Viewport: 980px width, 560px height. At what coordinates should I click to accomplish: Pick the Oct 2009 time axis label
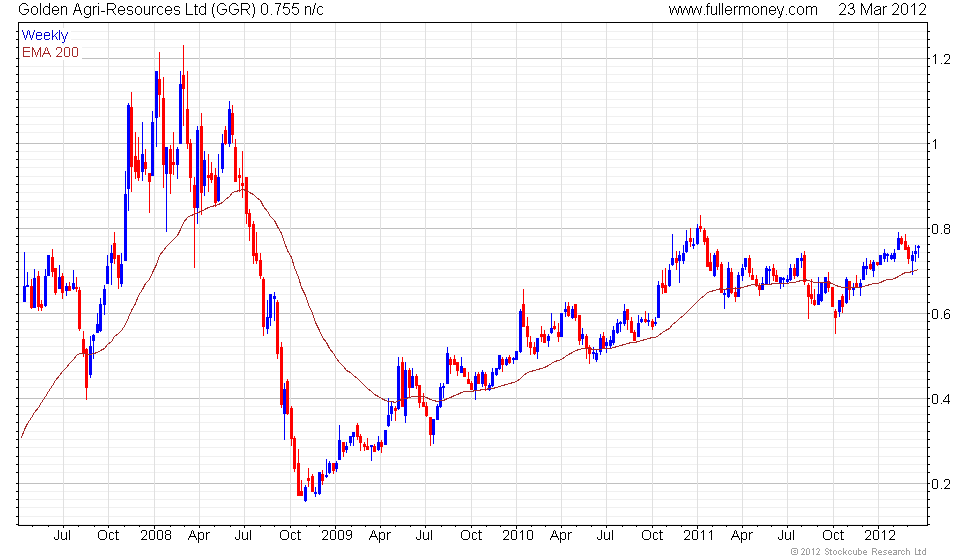coord(471,536)
